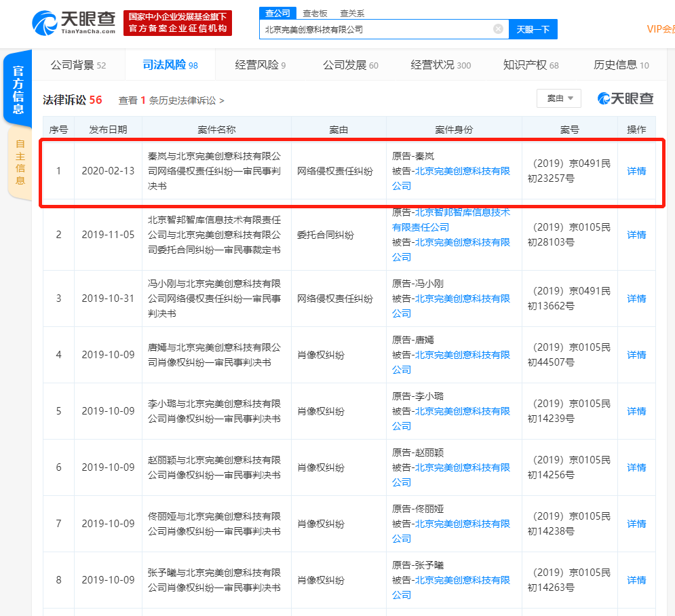Expand the 案由 filter dropdown

[559, 98]
